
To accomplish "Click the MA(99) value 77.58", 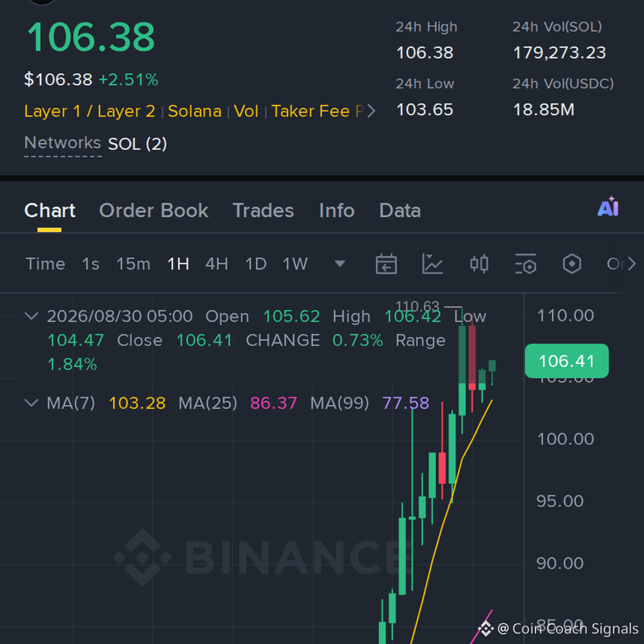I will click(406, 403).
